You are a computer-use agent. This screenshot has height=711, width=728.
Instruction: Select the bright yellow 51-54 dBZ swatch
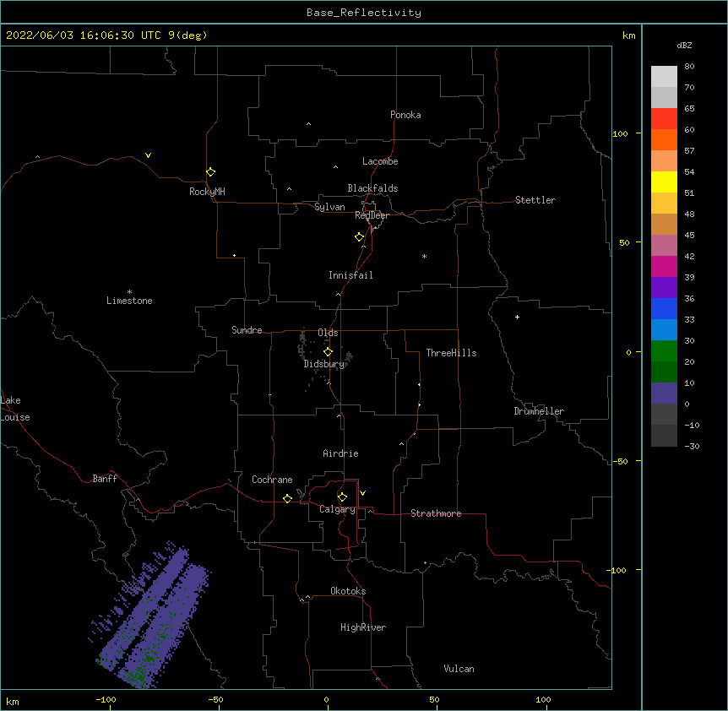[x=664, y=182]
